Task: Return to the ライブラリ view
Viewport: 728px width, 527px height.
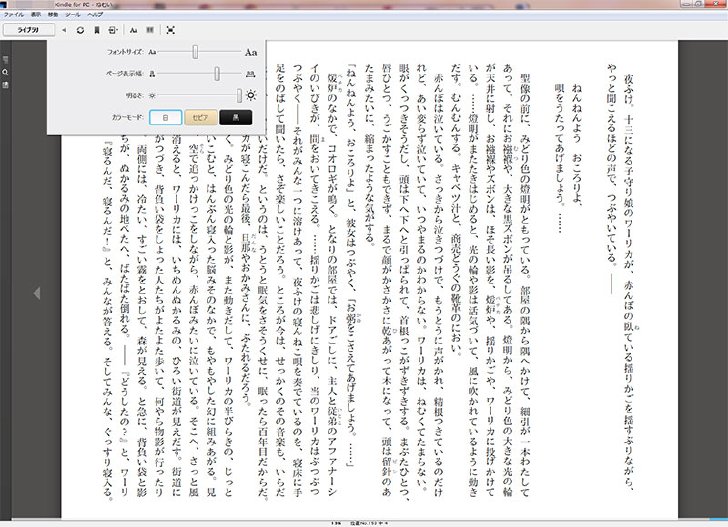Action: click(x=29, y=30)
